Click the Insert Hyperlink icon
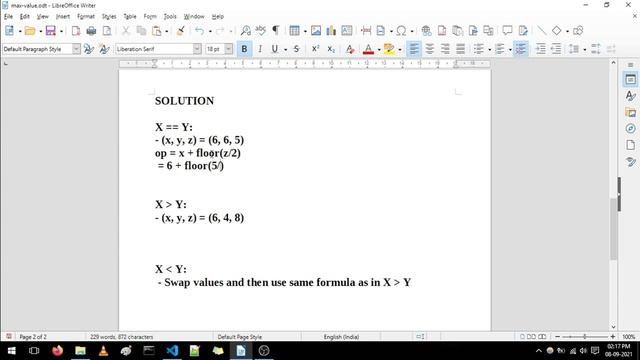 [427, 31]
